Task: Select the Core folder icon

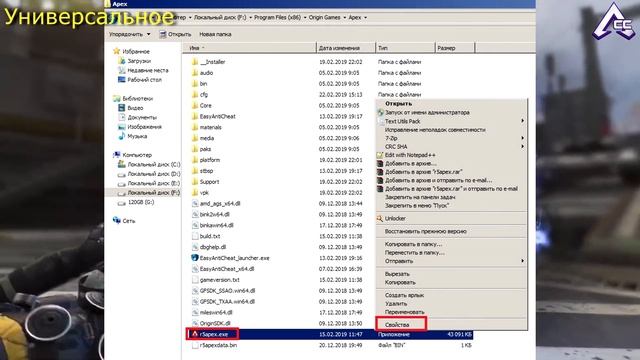Action: 195,105
